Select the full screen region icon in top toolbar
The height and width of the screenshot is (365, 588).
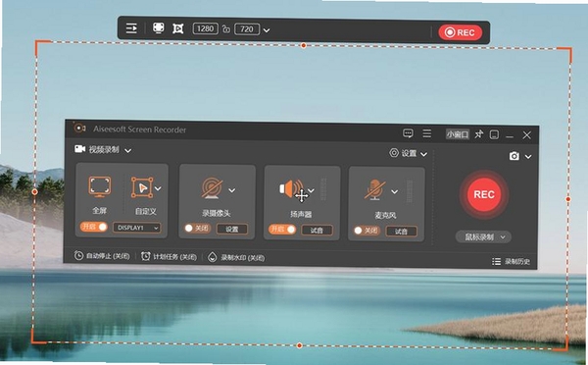point(158,28)
